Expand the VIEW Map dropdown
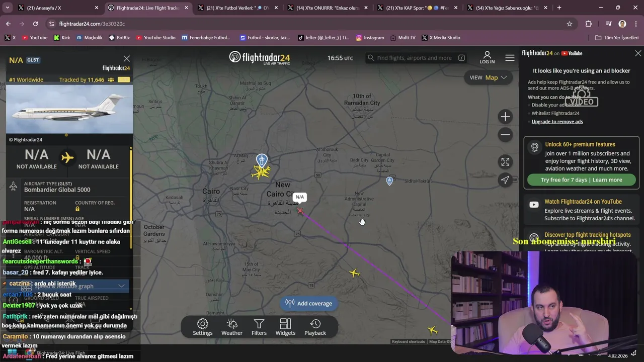This screenshot has height=362, width=644. pyautogui.click(x=488, y=77)
